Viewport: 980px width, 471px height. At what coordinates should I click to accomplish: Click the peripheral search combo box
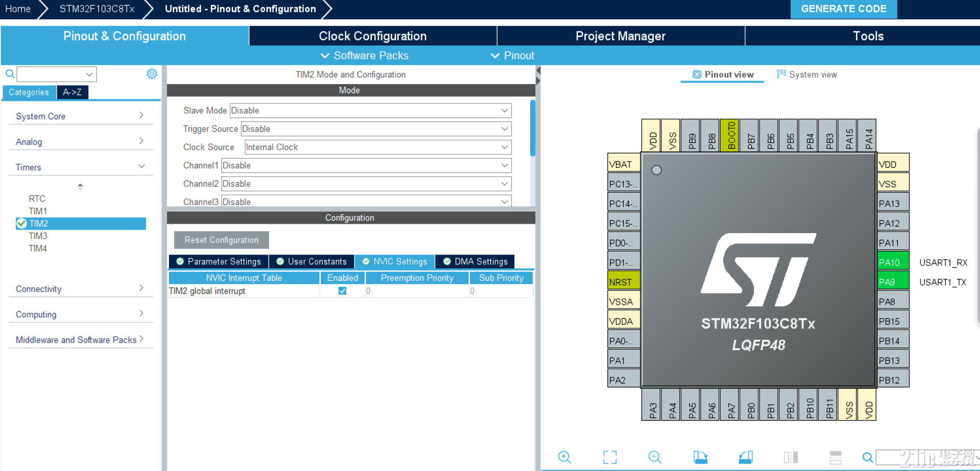(x=57, y=74)
